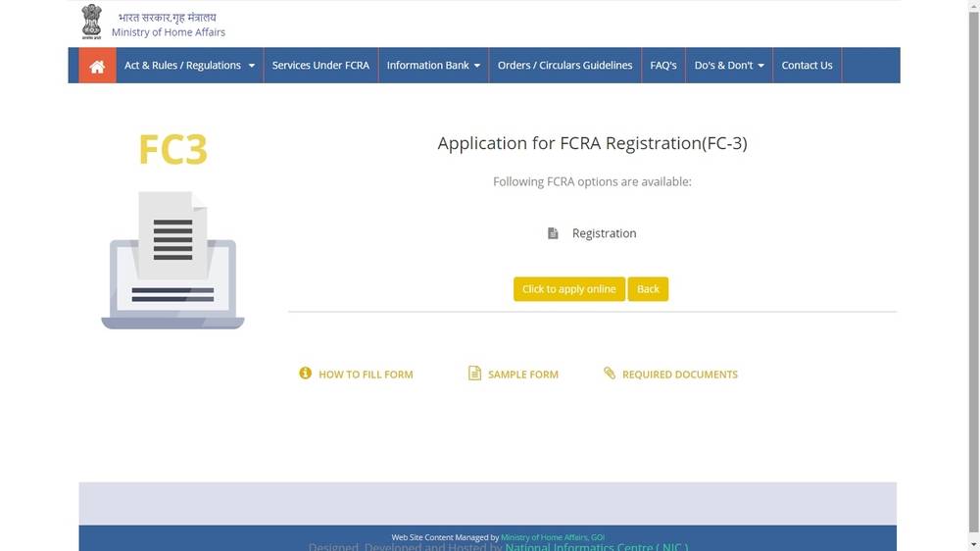Screen dimensions: 980x551
Task: Click the FC3 laptop form illustration
Action: coord(173,260)
